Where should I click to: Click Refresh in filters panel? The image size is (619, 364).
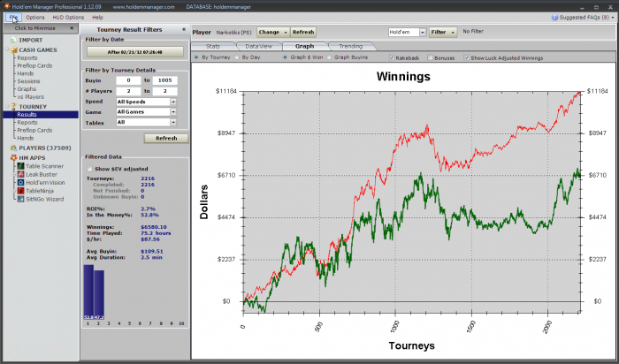(x=166, y=139)
